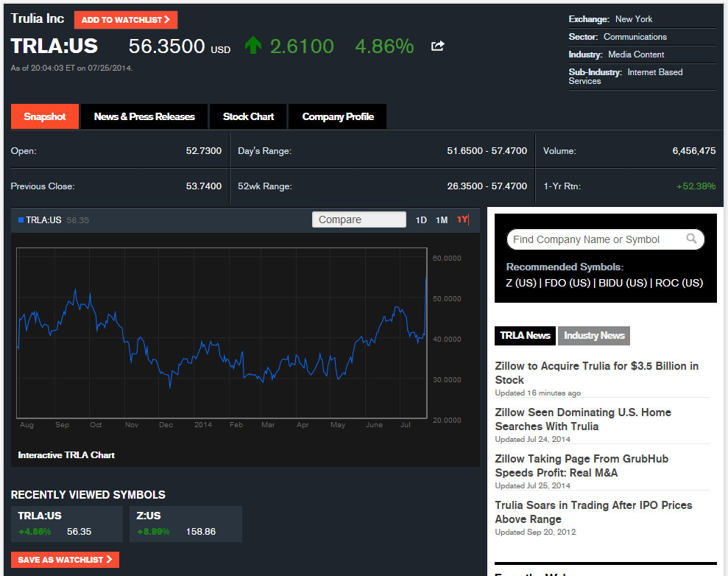Switch to News & Press Releases tab
The width and height of the screenshot is (728, 576).
(144, 116)
